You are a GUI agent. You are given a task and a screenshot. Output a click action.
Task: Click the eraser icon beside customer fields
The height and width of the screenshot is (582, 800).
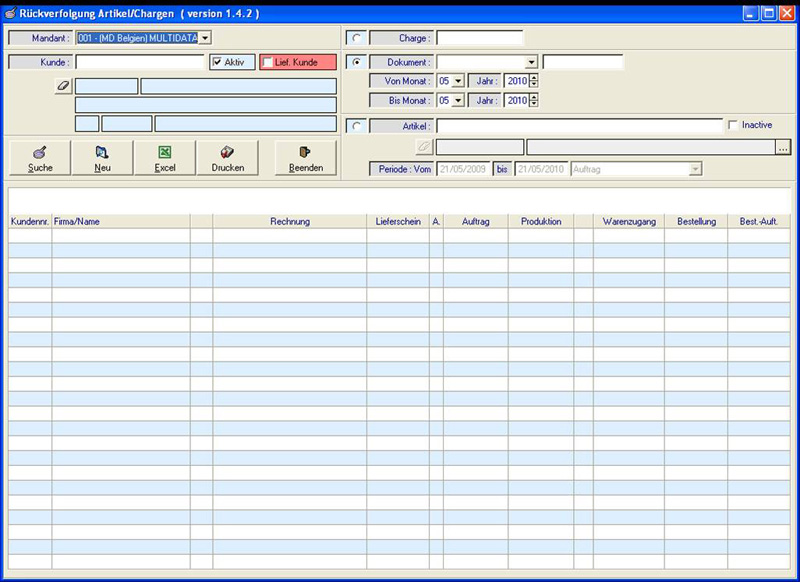(64, 86)
